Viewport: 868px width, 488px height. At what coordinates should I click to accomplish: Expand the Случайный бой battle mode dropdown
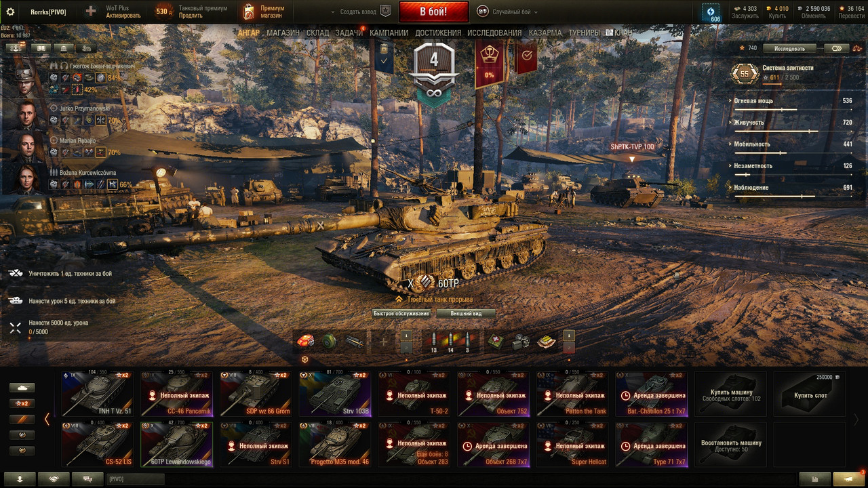click(x=508, y=12)
